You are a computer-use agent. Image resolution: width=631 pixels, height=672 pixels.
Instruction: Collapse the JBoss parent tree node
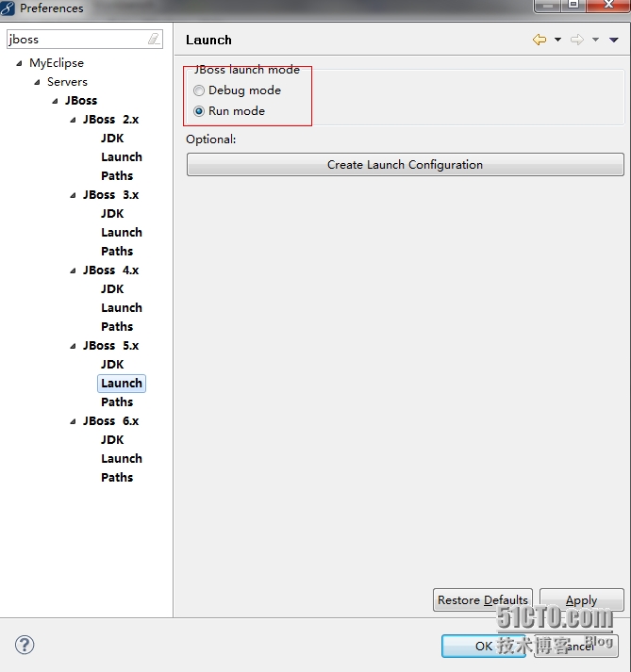click(x=56, y=101)
